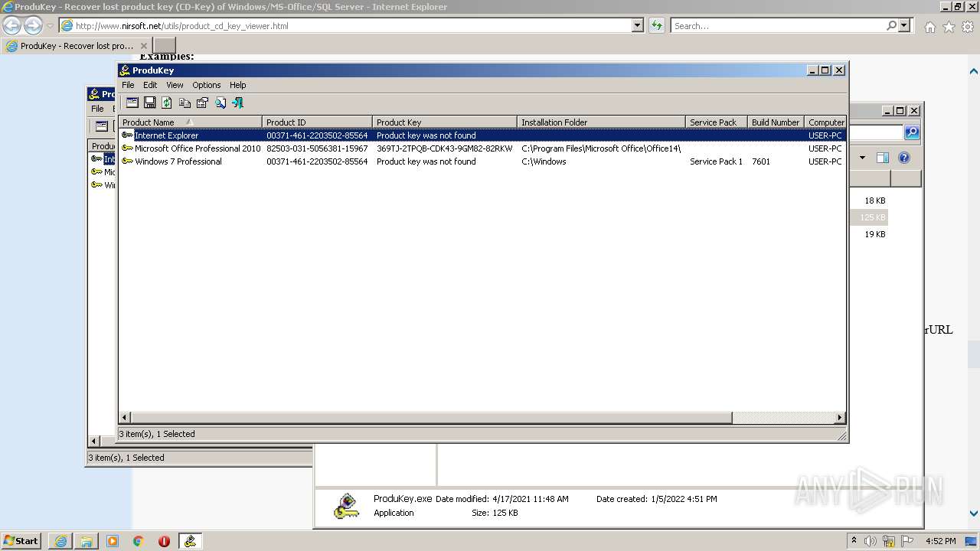This screenshot has width=980, height=551.
Task: Open the Help menu in ProduKey
Action: pyautogui.click(x=238, y=85)
